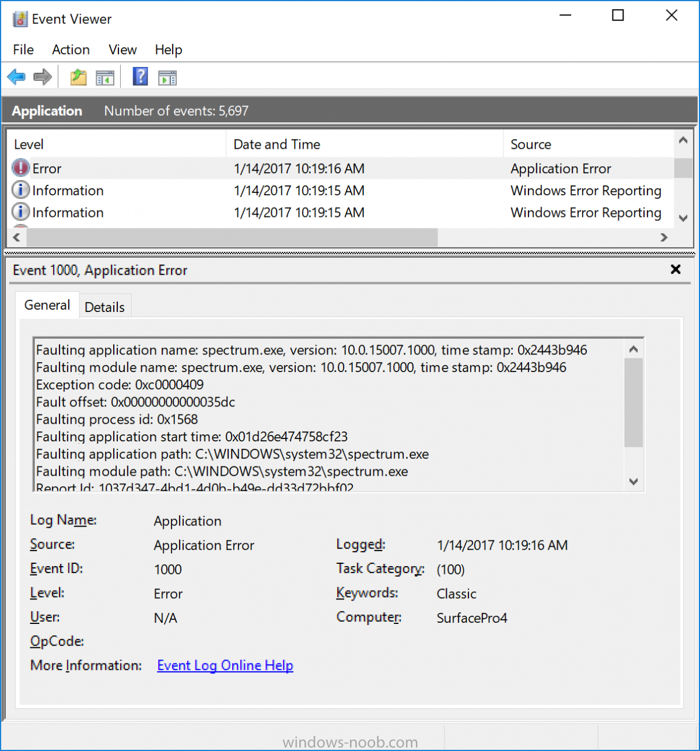
Task: Select the Error event row at 10:19:16 AM
Action: point(340,169)
